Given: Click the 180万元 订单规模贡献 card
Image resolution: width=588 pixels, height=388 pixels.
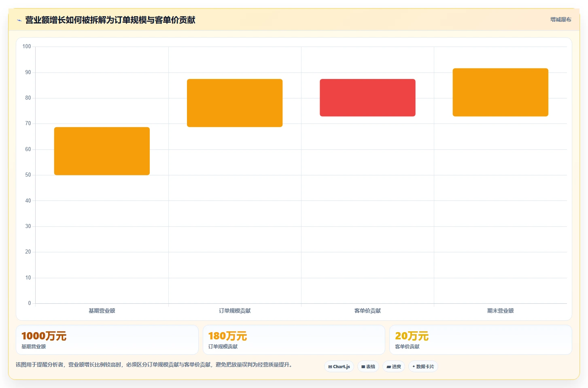Looking at the screenshot, I should tap(294, 340).
